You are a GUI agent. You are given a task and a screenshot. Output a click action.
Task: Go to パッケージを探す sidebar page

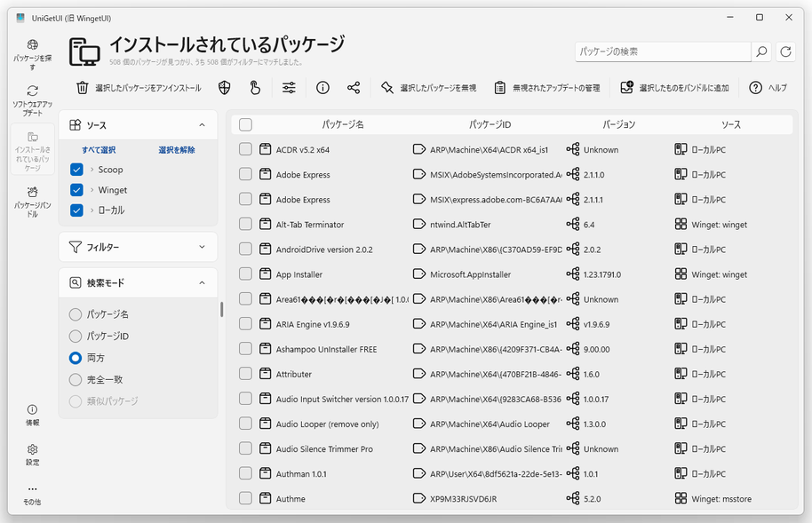[x=33, y=54]
